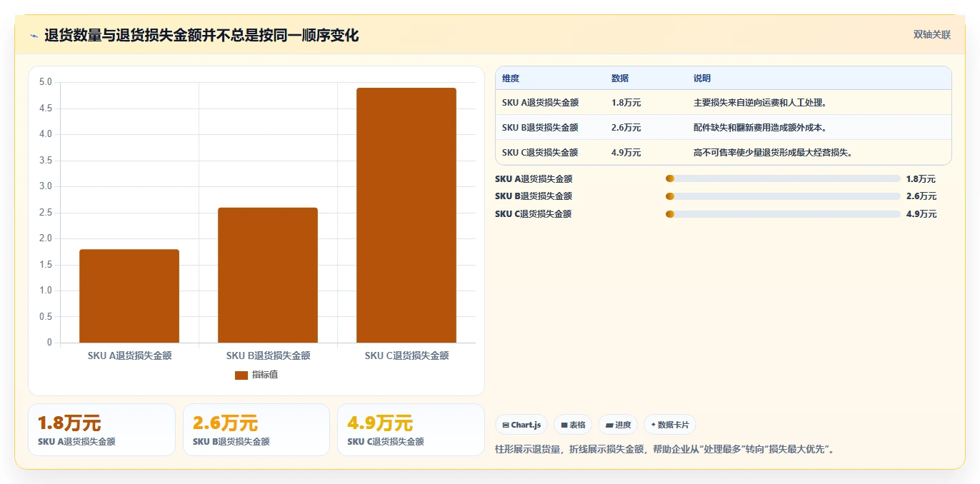Click the 4.9万元 table cell
The height and width of the screenshot is (484, 980).
(x=626, y=153)
